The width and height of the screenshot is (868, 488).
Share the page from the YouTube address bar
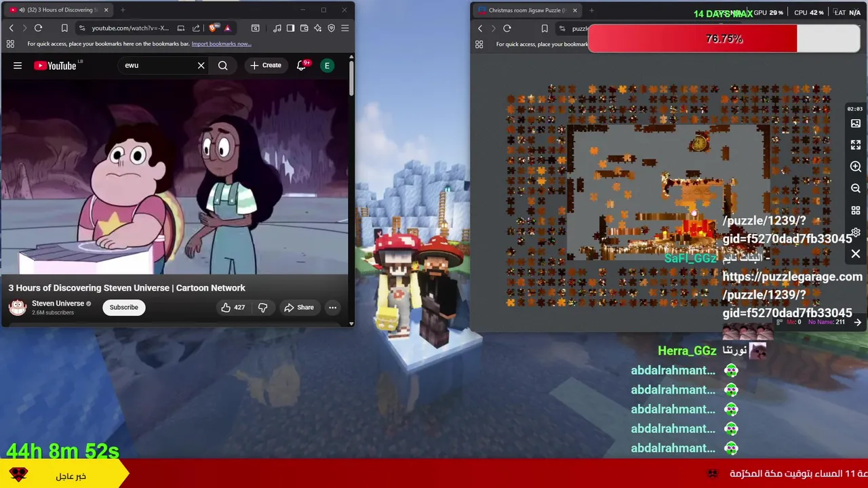[x=196, y=28]
